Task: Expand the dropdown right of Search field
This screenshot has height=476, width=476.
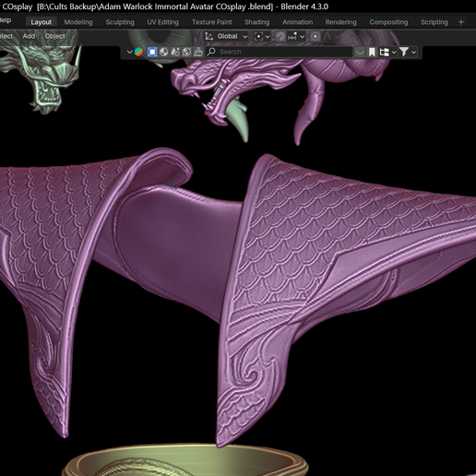Action: coord(359,52)
